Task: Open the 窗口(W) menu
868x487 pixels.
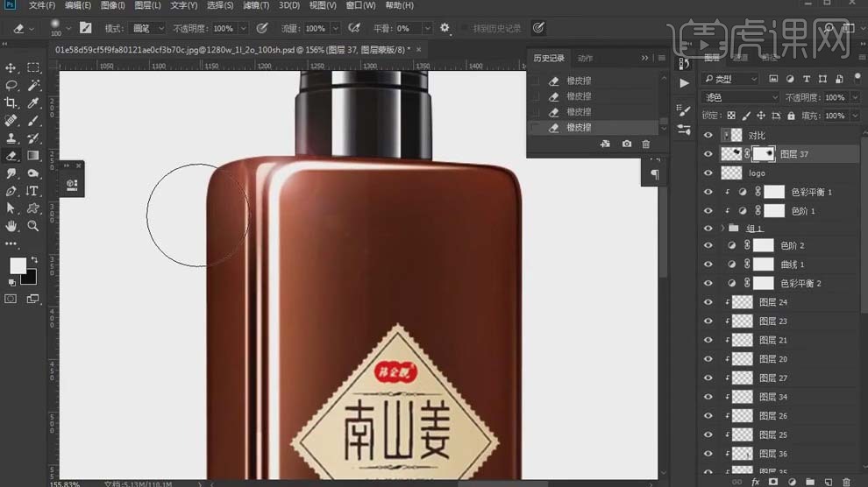Action: [x=360, y=5]
